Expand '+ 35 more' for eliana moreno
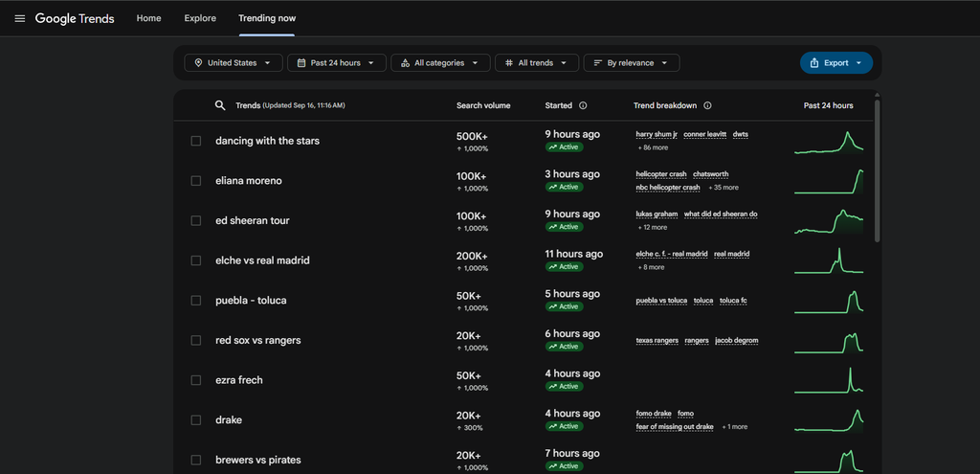 (x=724, y=188)
